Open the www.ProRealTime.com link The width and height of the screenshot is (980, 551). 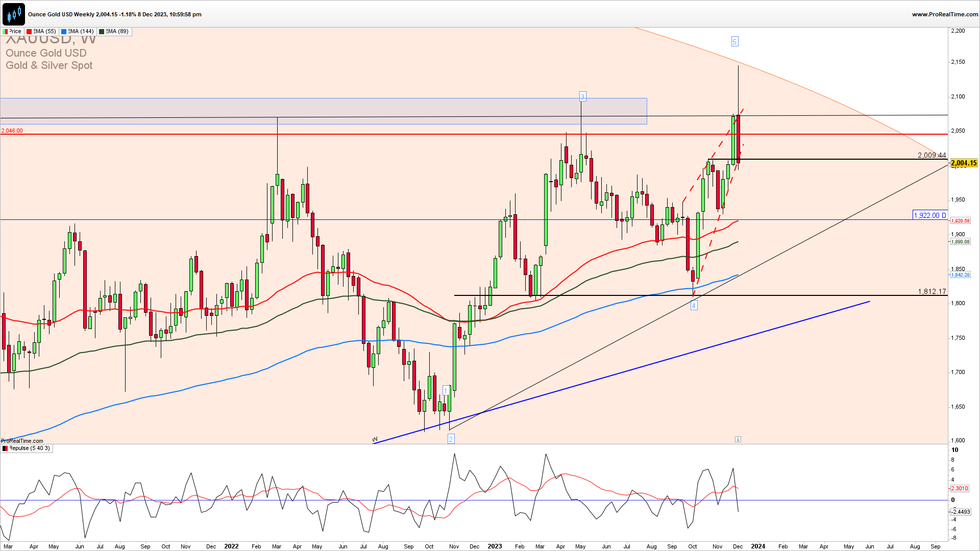point(944,14)
